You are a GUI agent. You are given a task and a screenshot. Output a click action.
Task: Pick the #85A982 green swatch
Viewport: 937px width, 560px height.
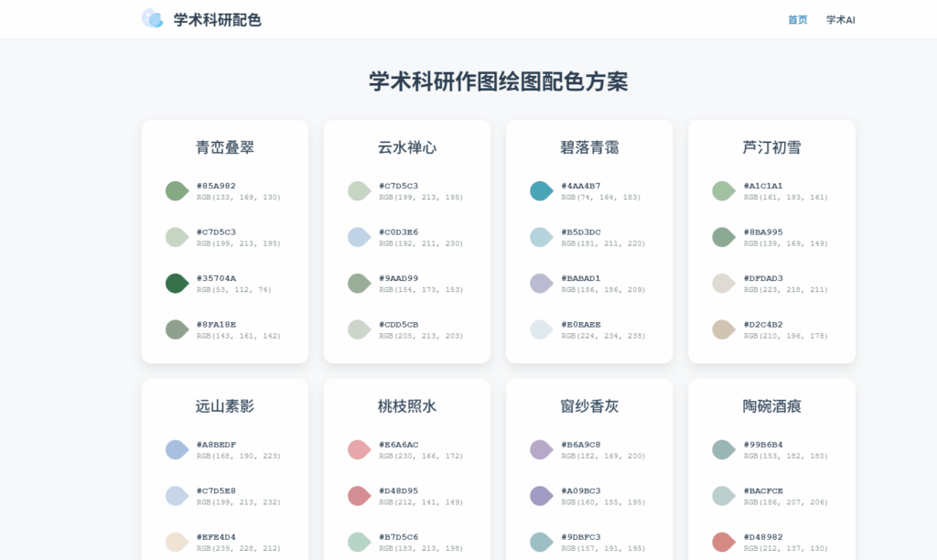177,190
